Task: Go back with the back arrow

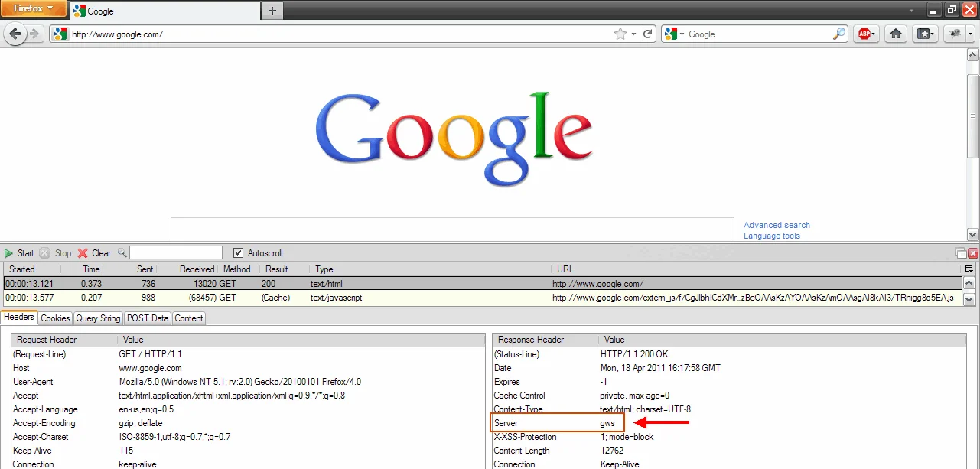Action: (15, 34)
